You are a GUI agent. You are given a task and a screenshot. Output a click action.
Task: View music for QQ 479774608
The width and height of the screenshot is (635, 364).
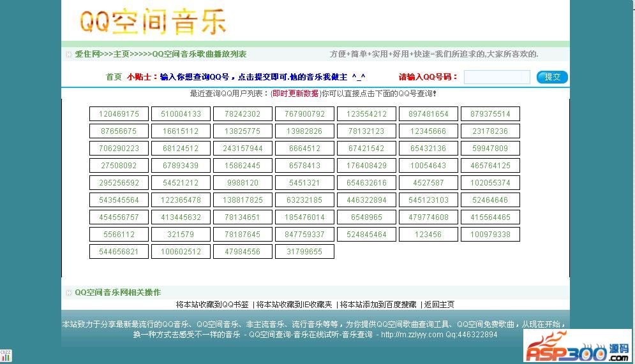[x=429, y=217]
